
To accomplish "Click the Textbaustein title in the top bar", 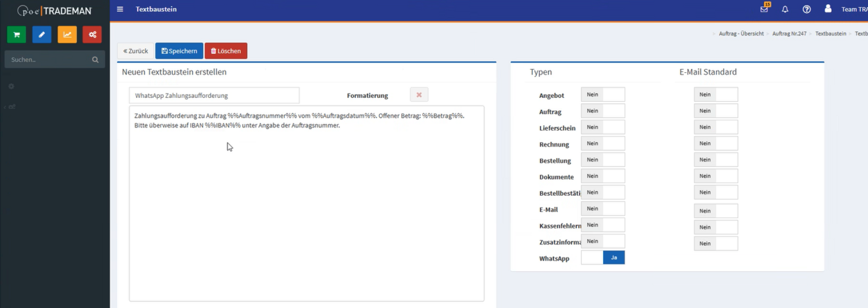I will point(156,9).
